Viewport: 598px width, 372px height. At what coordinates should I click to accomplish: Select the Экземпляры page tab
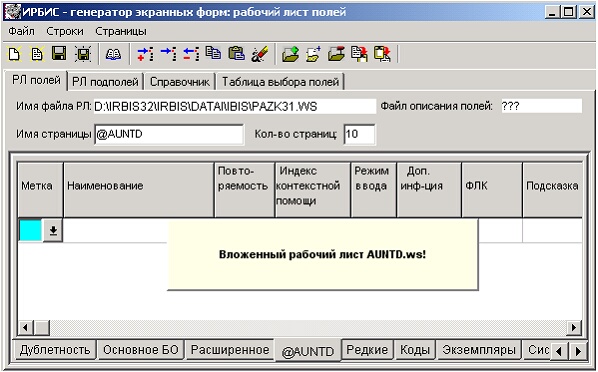(479, 350)
